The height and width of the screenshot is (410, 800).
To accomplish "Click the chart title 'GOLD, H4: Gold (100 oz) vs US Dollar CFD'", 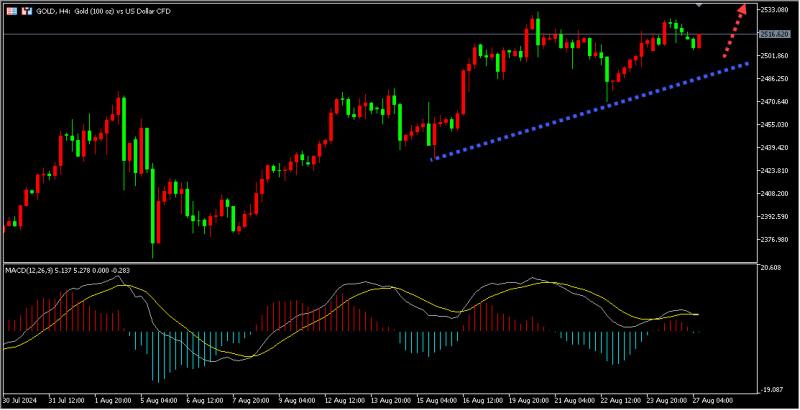I will 103,11.
